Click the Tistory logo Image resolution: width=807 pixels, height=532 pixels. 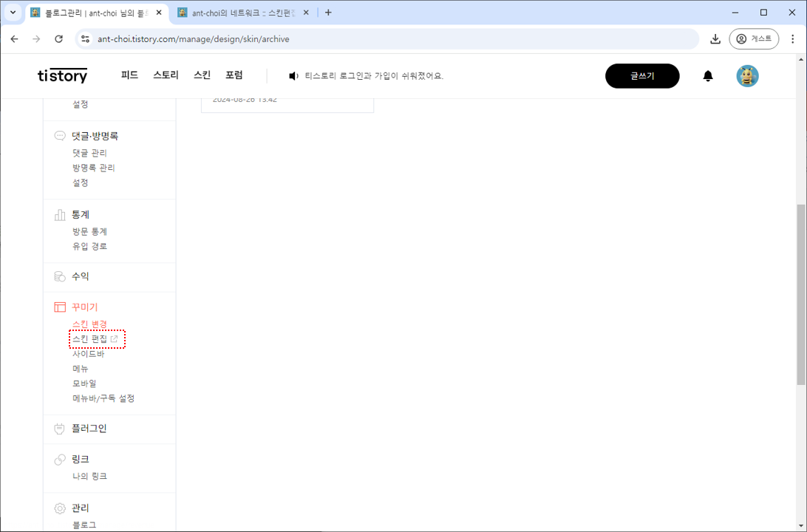[62, 75]
